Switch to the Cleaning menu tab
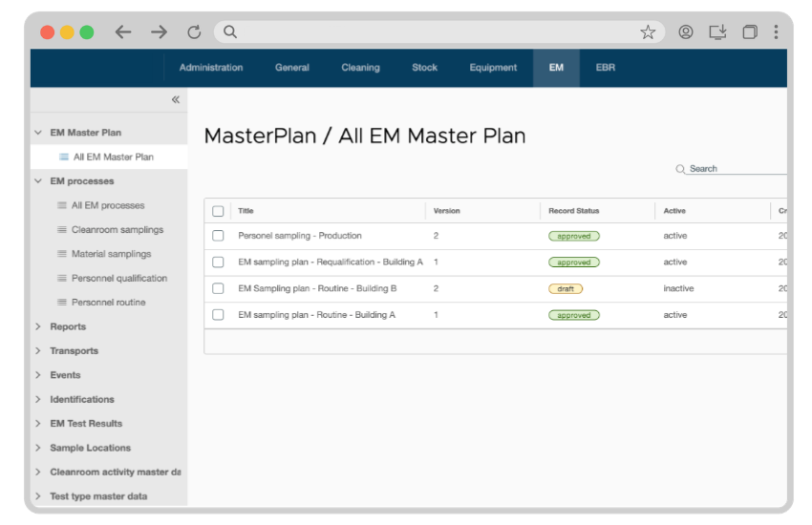 pyautogui.click(x=360, y=68)
